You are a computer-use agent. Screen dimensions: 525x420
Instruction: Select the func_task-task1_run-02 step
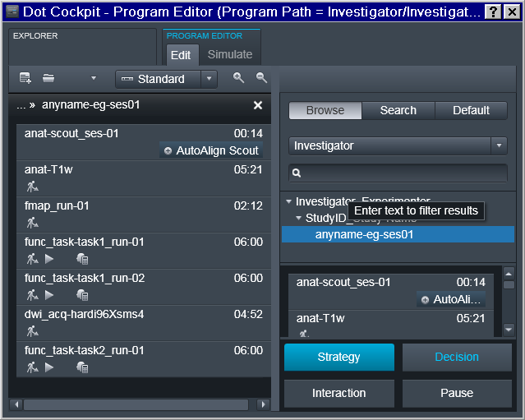(144, 287)
